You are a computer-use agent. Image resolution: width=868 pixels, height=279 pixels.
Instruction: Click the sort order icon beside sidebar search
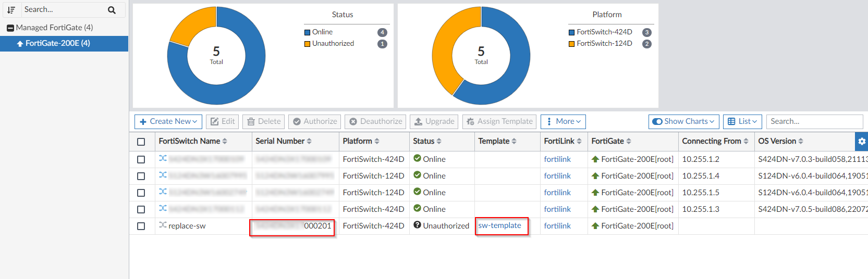pyautogui.click(x=11, y=10)
